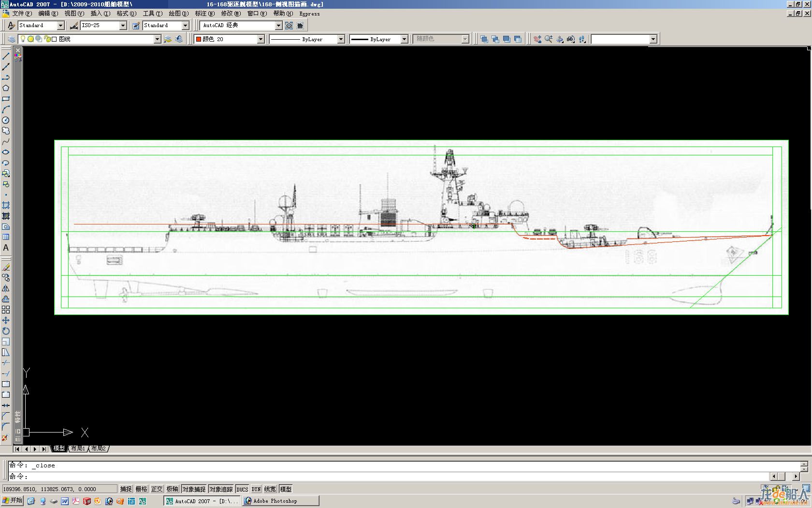Click the 开始 Start button
Image resolution: width=812 pixels, height=508 pixels.
[12, 501]
